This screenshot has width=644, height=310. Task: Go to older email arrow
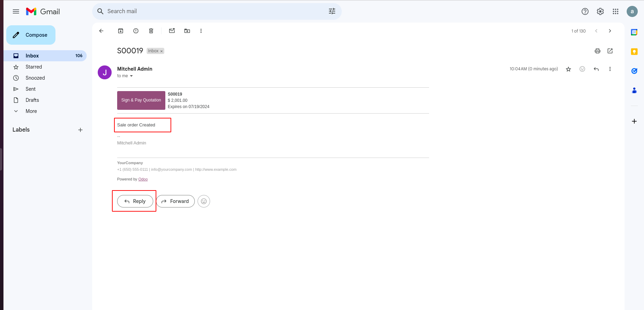coord(610,31)
